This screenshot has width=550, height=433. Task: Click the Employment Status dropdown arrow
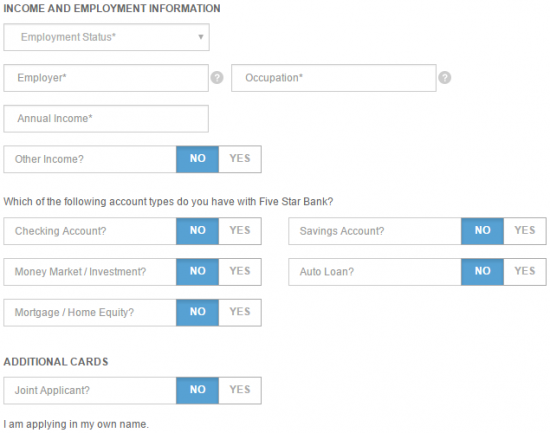coord(201,37)
